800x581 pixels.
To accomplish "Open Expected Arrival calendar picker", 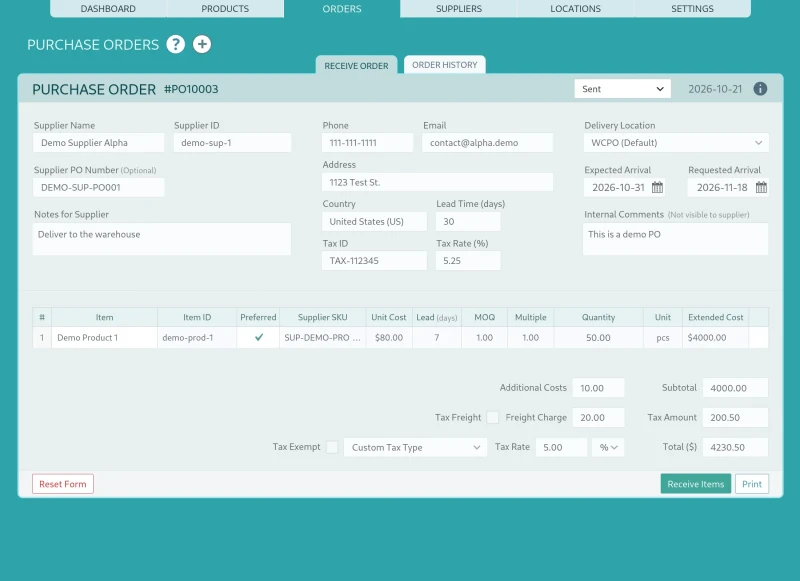I will point(657,188).
